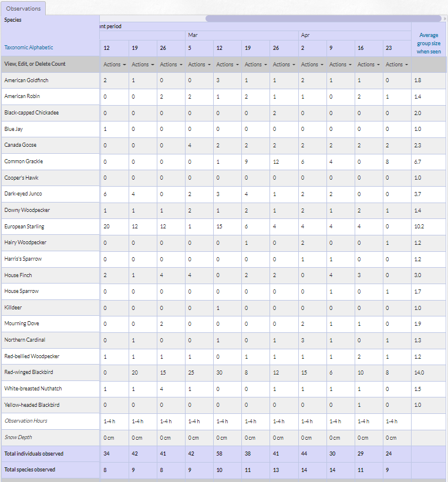Click the Average group size when seen link
This screenshot has width=448, height=482.
[429, 43]
